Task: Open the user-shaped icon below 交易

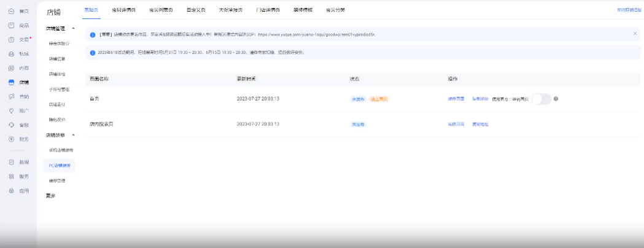Action: (x=12, y=54)
